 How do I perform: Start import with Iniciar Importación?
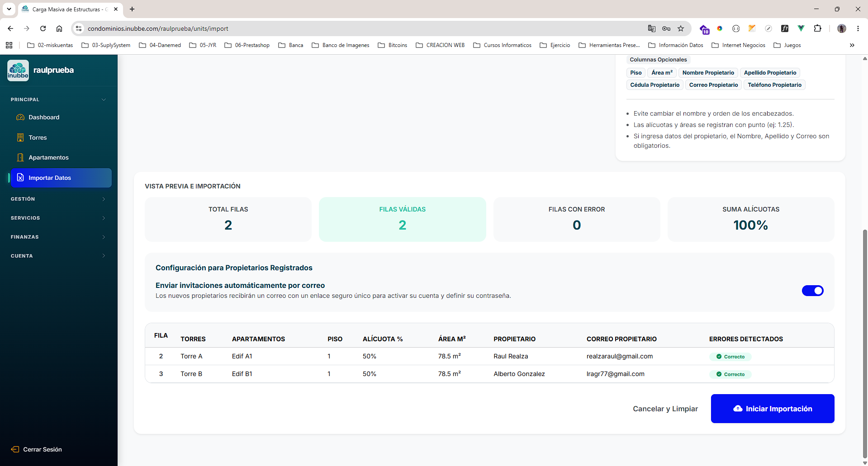click(x=773, y=409)
